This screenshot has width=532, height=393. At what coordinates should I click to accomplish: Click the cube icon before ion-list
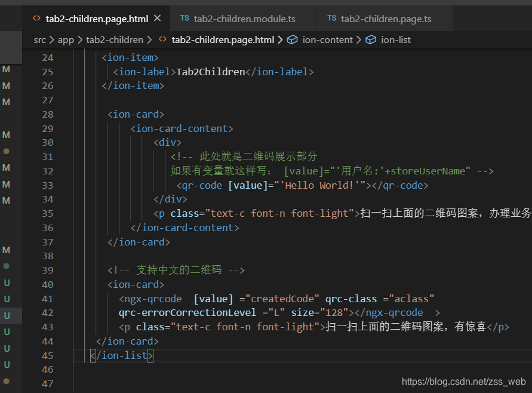(x=371, y=40)
